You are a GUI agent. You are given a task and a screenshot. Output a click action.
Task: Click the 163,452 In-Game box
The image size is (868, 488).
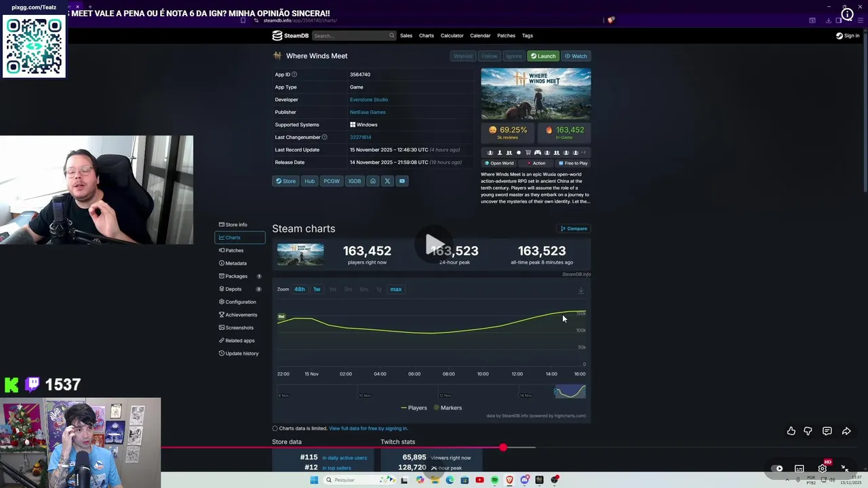tap(564, 132)
